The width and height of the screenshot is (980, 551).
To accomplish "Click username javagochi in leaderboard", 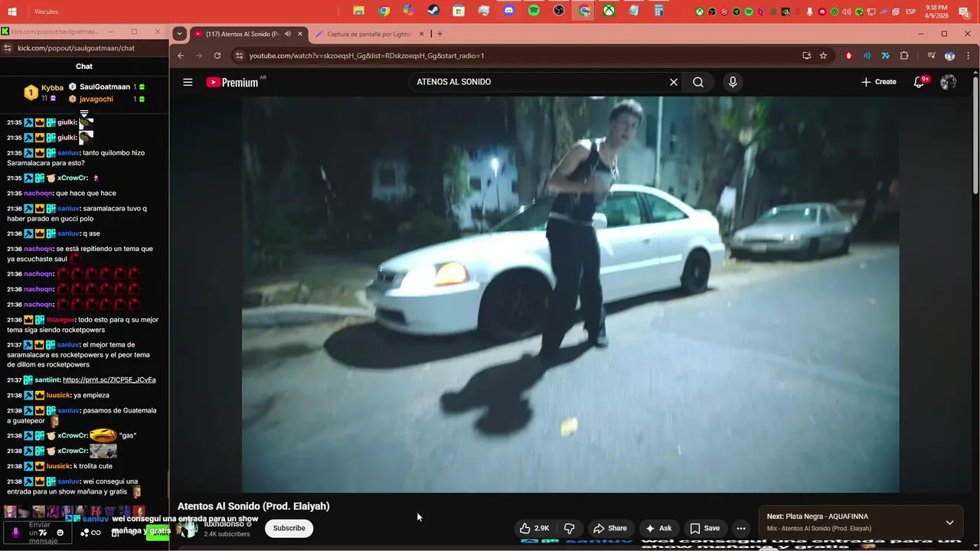I will click(x=96, y=99).
